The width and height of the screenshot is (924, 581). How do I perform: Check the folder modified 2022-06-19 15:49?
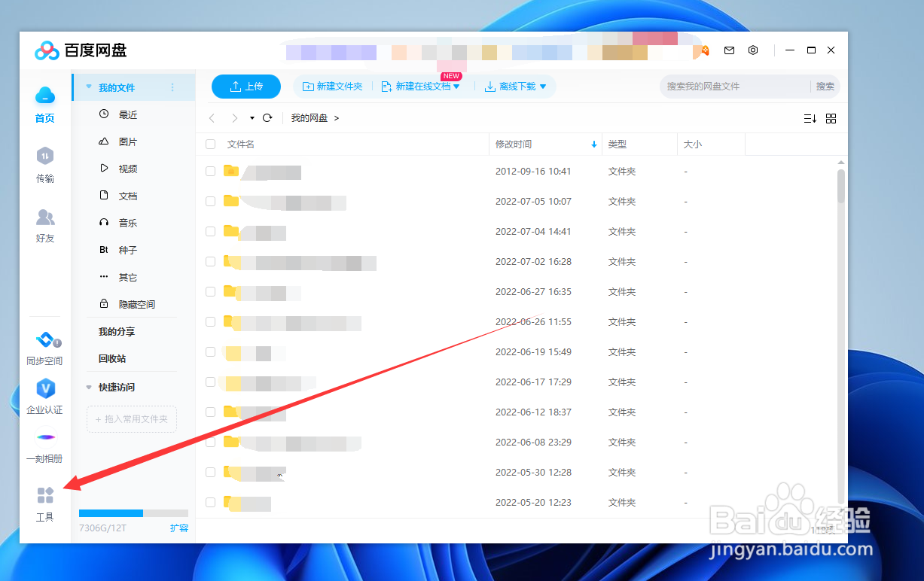[211, 351]
